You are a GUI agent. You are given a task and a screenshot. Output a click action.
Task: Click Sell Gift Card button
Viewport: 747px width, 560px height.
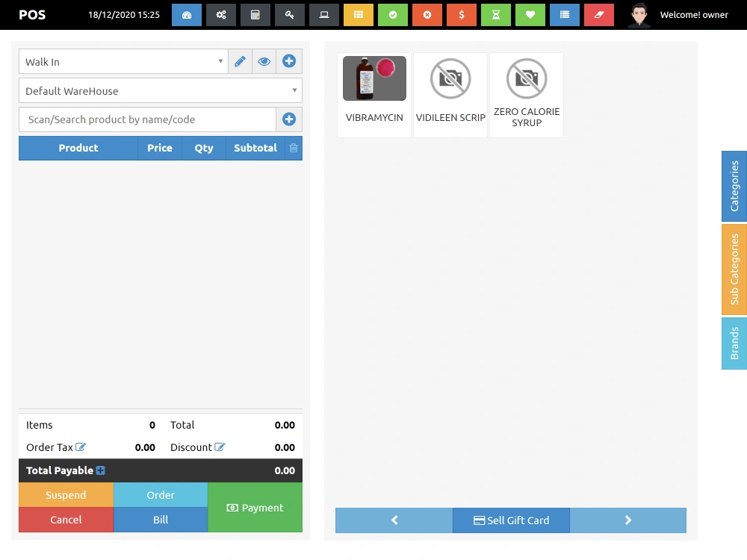tap(511, 520)
